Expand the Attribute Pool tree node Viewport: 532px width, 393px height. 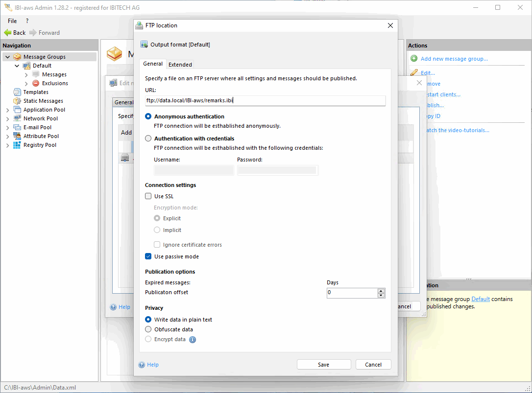tap(7, 136)
